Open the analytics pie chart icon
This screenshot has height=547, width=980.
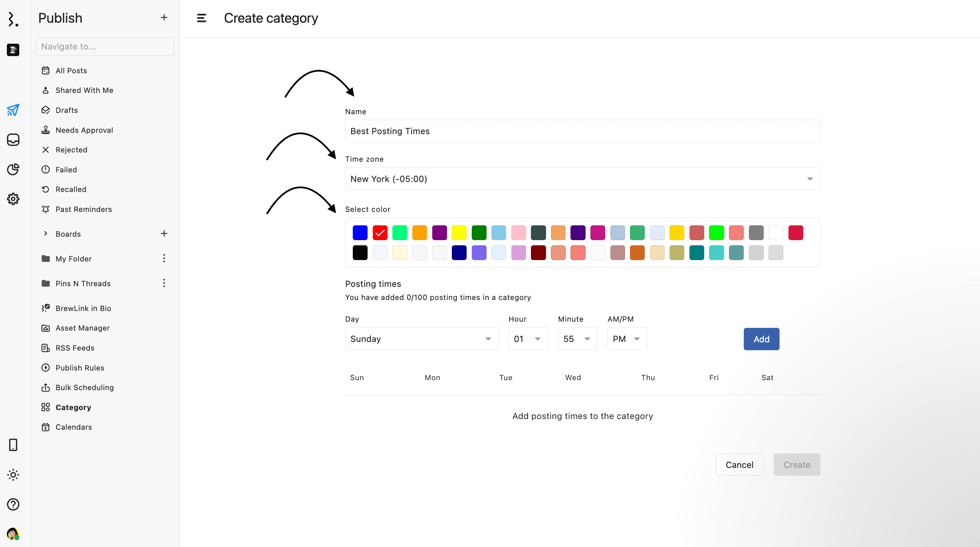pos(13,169)
